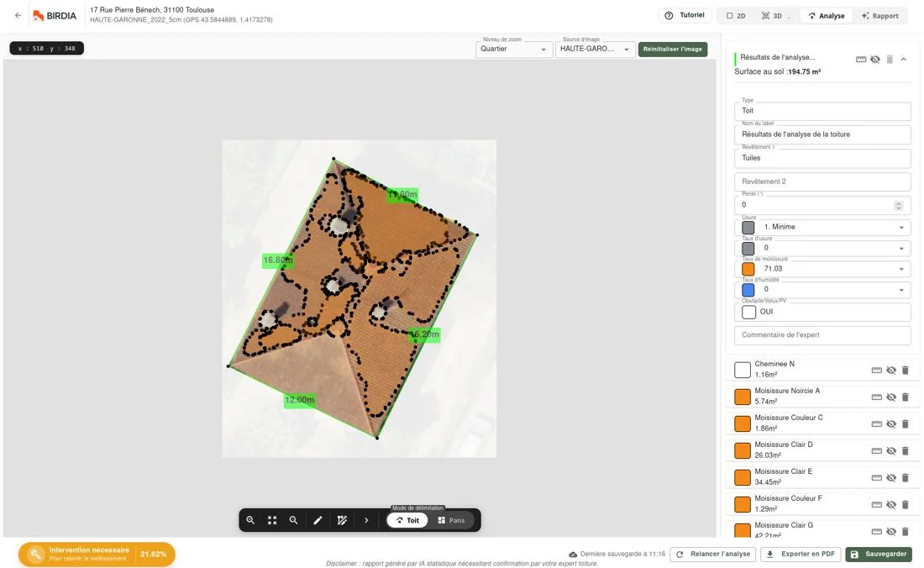The width and height of the screenshot is (924, 568).
Task: Click the cloud icon beside Dernière sauvegarde
Action: (573, 555)
